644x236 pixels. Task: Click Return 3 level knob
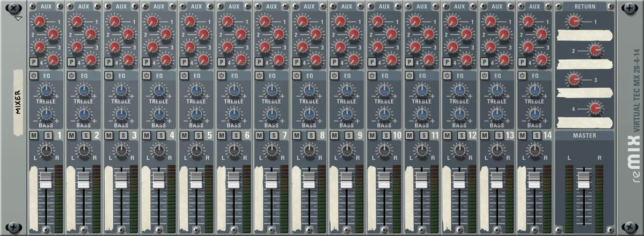point(575,80)
